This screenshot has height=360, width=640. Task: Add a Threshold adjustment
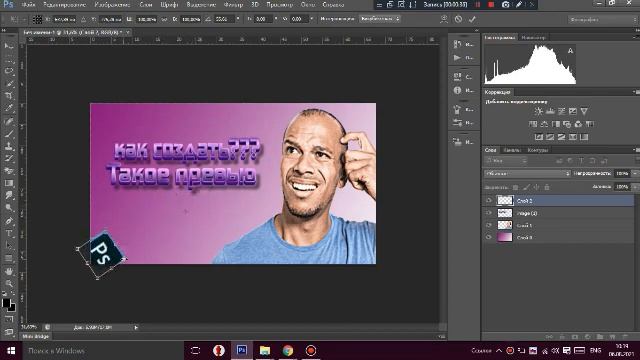tap(562, 137)
